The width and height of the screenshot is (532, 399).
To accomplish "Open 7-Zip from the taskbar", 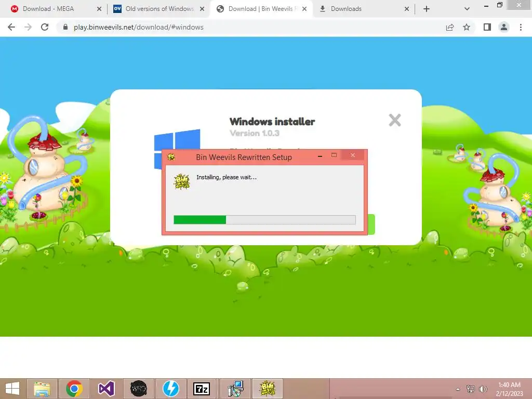I will coord(202,389).
